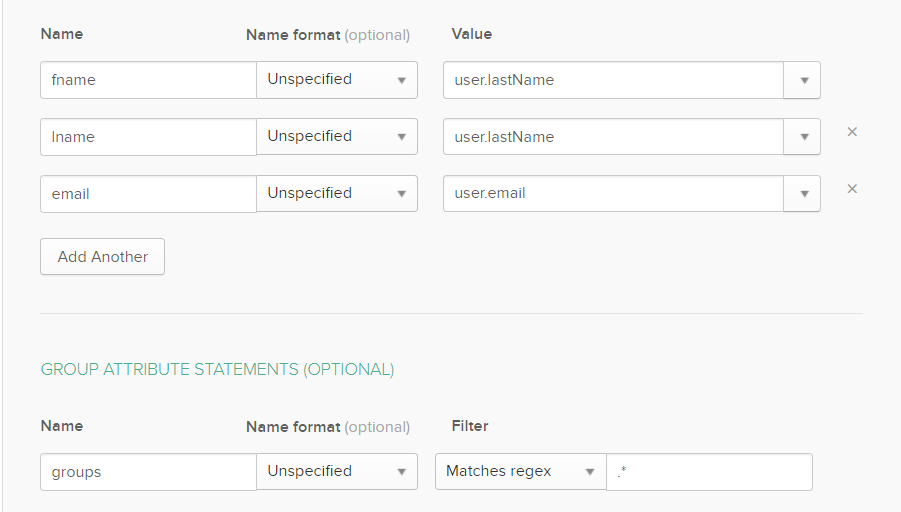Image resolution: width=901 pixels, height=512 pixels.
Task: Focus the fname name field
Action: point(148,80)
